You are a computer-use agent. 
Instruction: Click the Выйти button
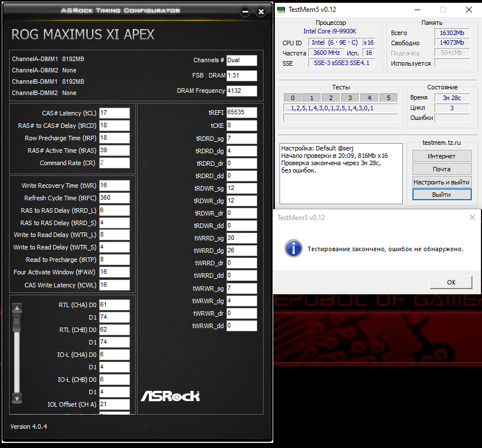pos(441,195)
